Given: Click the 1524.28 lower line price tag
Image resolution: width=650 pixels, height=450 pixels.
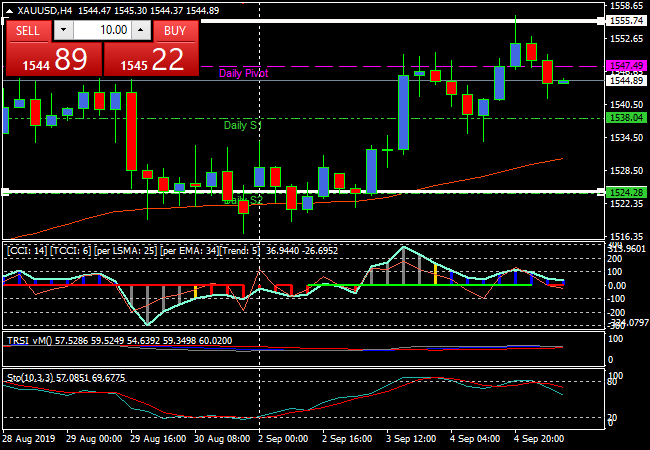Looking at the screenshot, I should click(625, 192).
